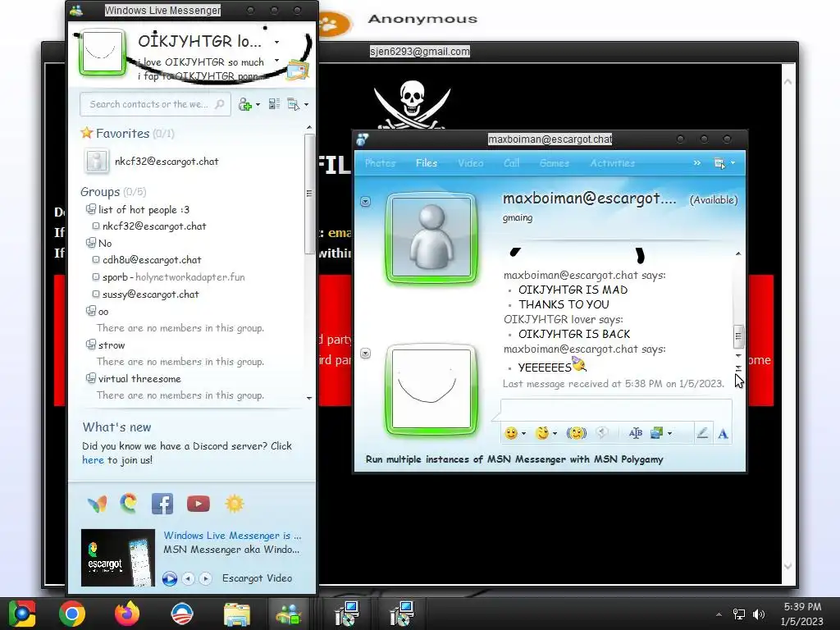Viewport: 840px width, 630px height.
Task: Open the status dropdown arrow next to display name
Action: pyautogui.click(x=277, y=42)
